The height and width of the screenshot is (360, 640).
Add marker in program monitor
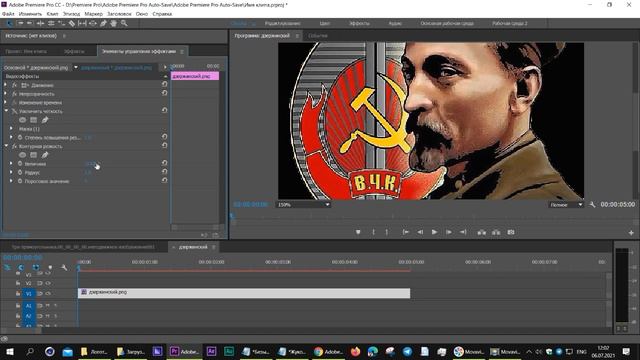pos(358,232)
